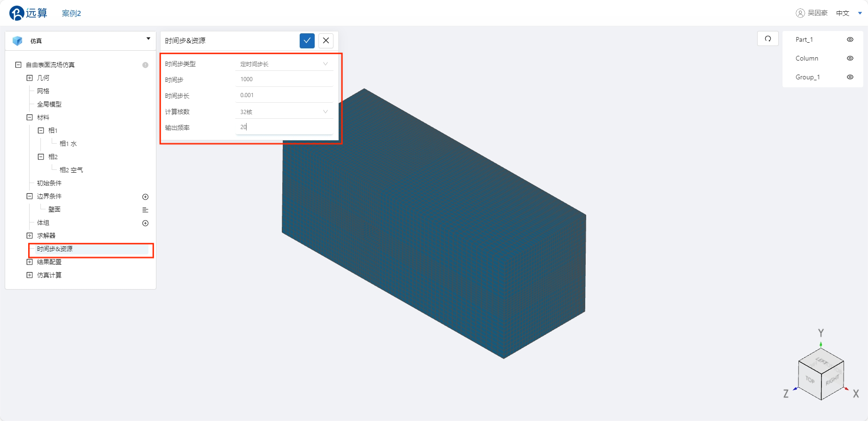Select the 时间步&资源 tree item
This screenshot has width=868, height=421.
[x=55, y=249]
